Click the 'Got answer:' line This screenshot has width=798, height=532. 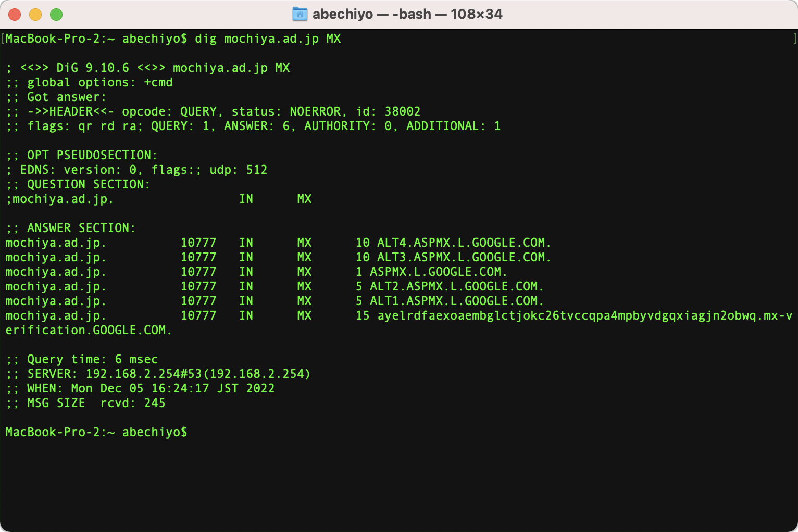(x=56, y=97)
